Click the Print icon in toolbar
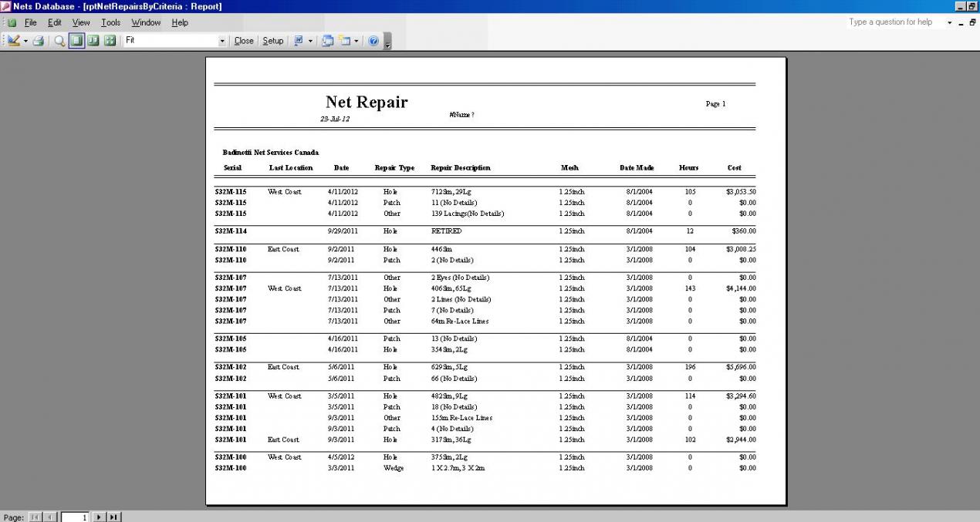The height and width of the screenshot is (522, 980). point(38,41)
